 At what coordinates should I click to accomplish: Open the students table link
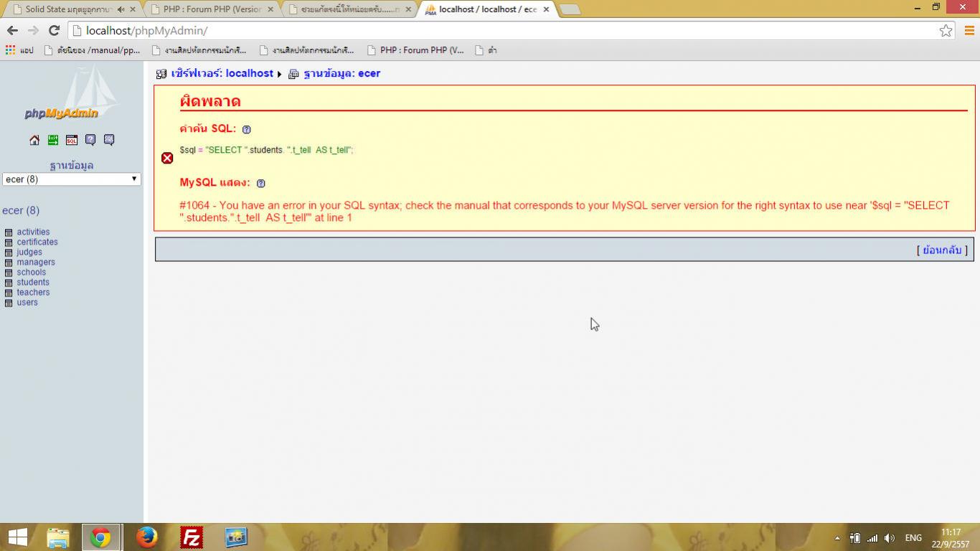33,283
